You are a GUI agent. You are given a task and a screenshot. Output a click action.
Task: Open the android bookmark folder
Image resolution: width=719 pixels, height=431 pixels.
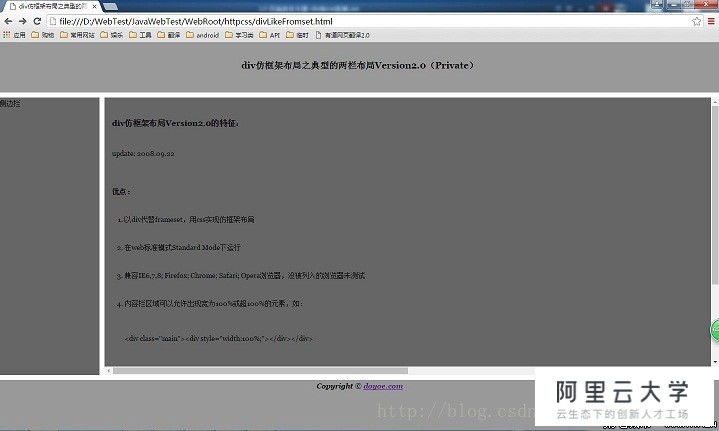(203, 35)
